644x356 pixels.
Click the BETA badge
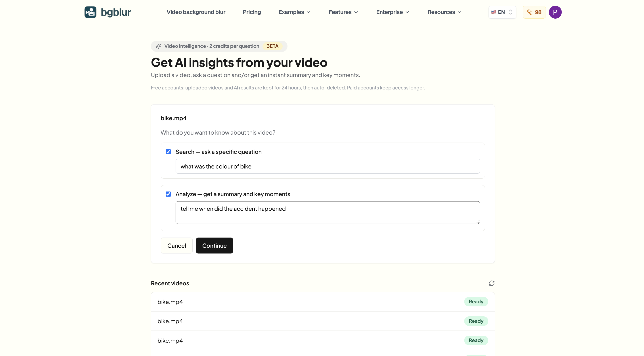point(272,46)
